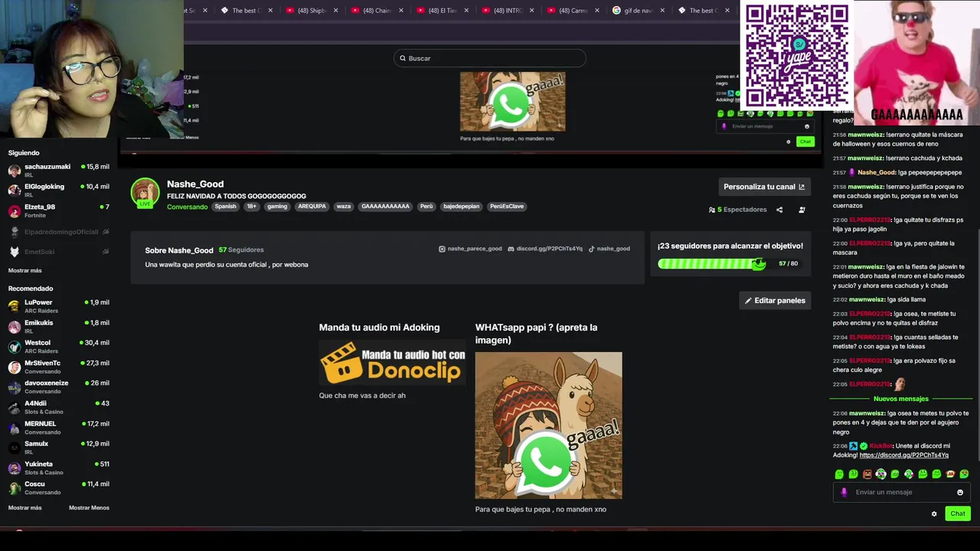The height and width of the screenshot is (551, 980).
Task: Click the magnifier icon in the Buscar field
Action: pos(403,58)
